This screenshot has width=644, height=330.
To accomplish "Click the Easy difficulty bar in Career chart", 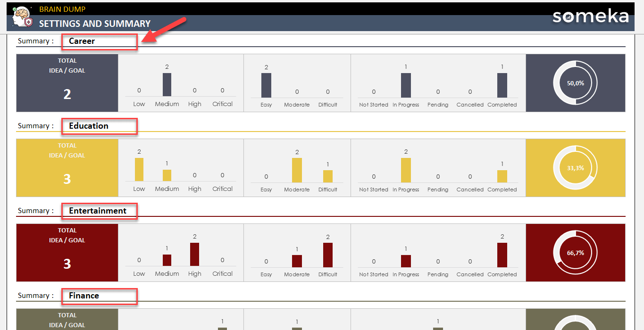I will [266, 85].
